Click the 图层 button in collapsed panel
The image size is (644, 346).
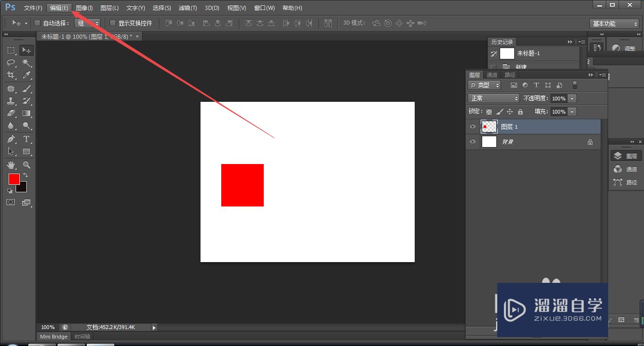tap(626, 156)
